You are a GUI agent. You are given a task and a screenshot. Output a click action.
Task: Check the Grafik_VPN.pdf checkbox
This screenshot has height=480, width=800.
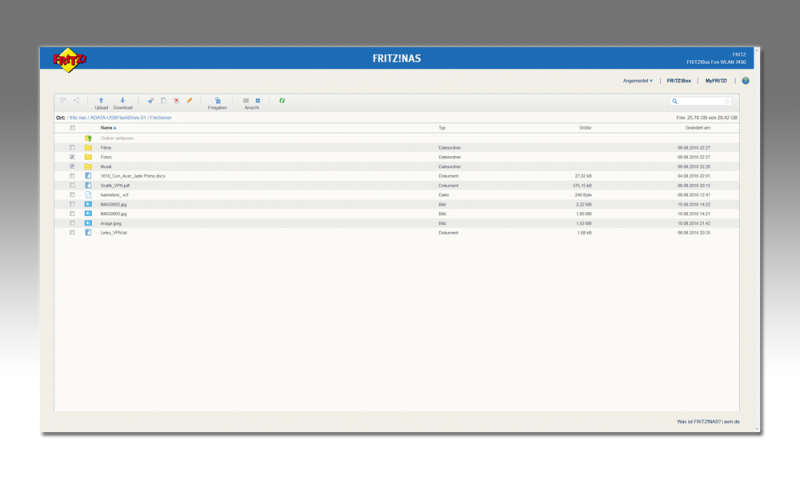[x=72, y=185]
